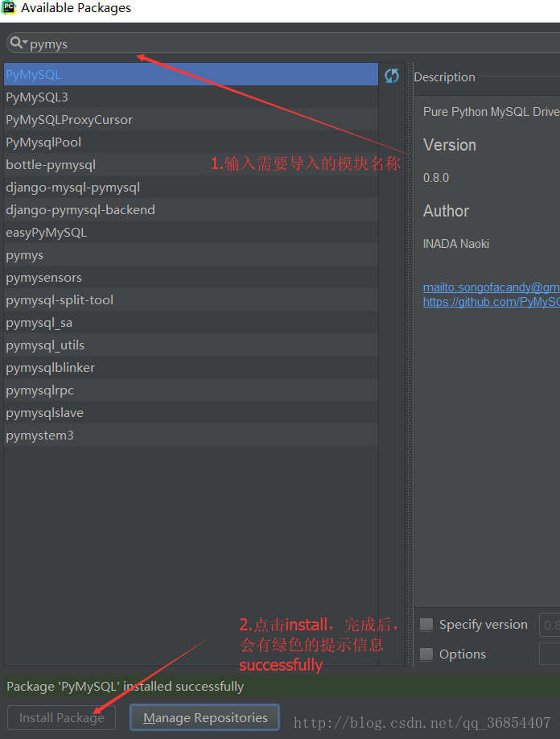560x739 pixels.
Task: Click the installed successfully status message
Action: pyautogui.click(x=126, y=687)
